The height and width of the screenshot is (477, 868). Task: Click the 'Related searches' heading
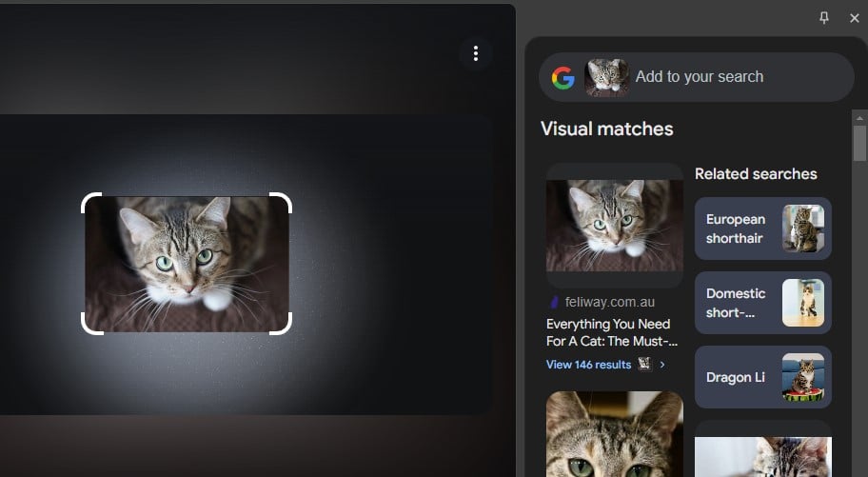756,174
